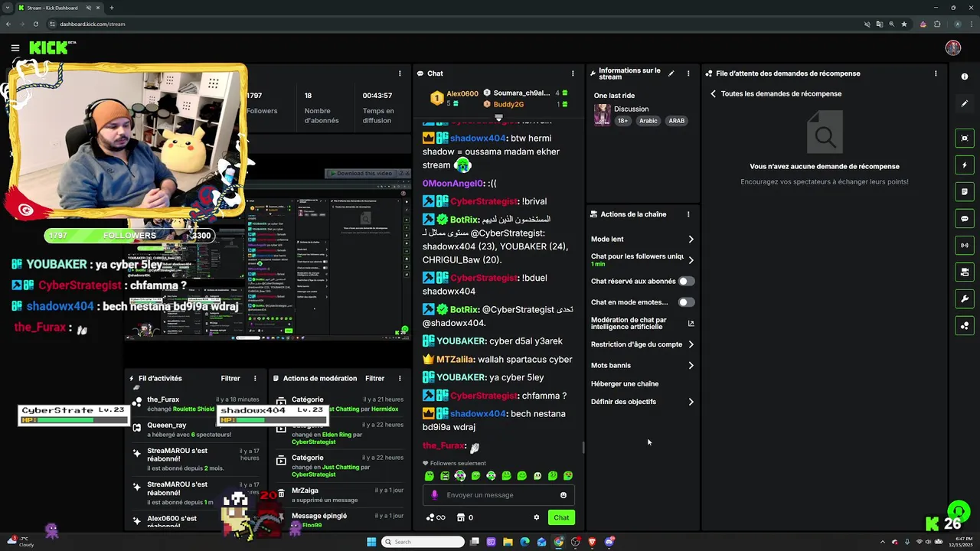
Task: Click the Arabic language tag
Action: (648, 121)
